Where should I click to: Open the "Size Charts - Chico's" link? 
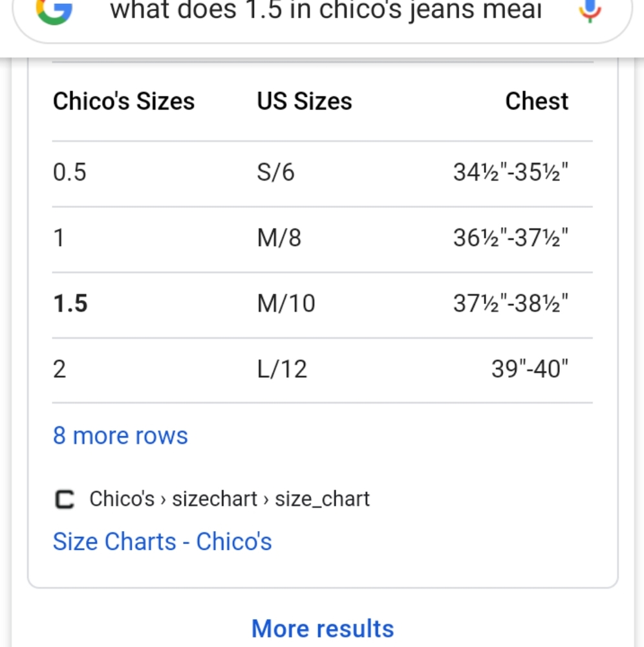(162, 542)
